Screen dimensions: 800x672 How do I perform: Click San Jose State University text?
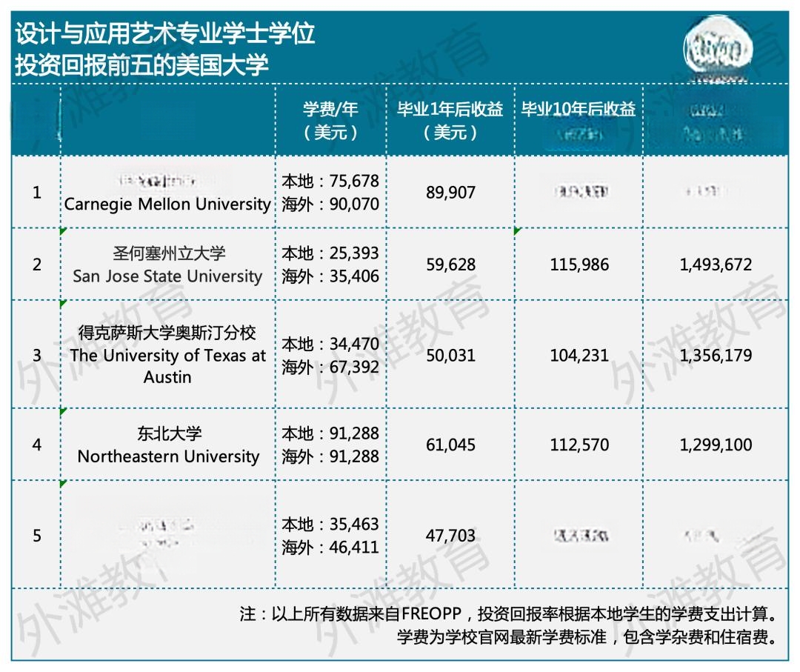(x=167, y=276)
